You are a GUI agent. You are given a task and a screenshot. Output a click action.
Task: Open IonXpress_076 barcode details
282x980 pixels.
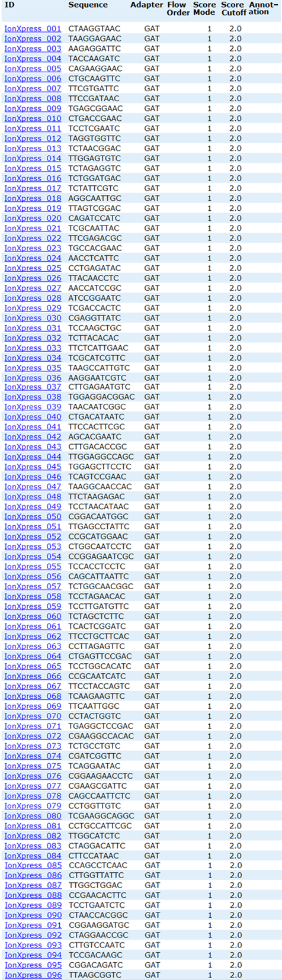[x=33, y=776]
